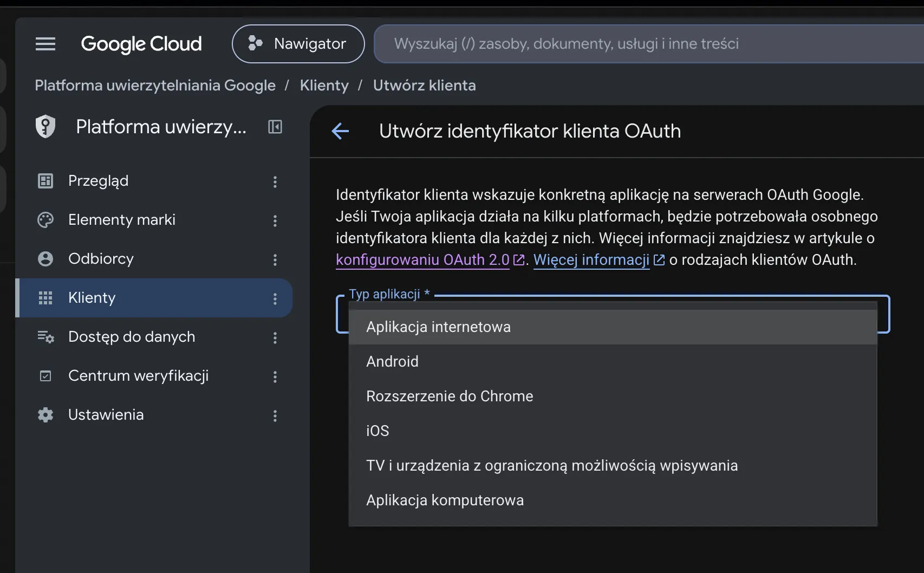The width and height of the screenshot is (924, 573).
Task: Open the hamburger navigation menu
Action: [x=45, y=44]
